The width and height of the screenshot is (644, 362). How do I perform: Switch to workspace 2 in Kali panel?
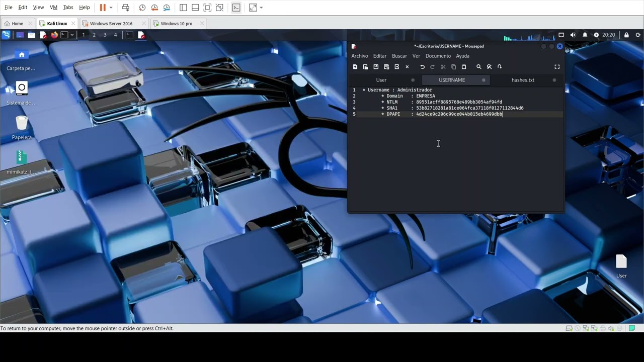pos(94,35)
